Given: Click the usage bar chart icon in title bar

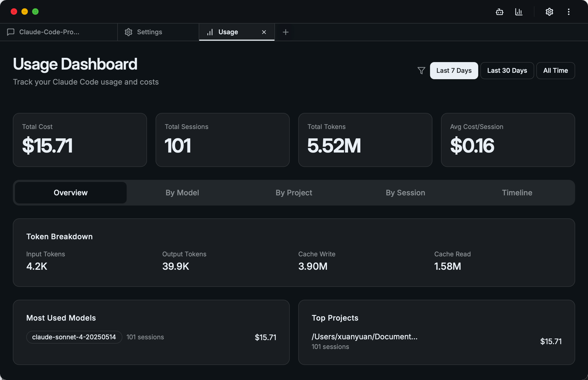Looking at the screenshot, I should [519, 12].
